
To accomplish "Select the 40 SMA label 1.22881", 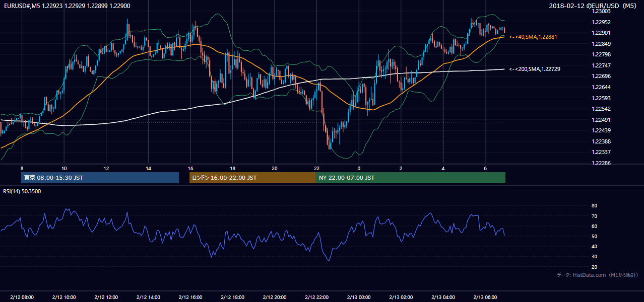I will [533, 37].
